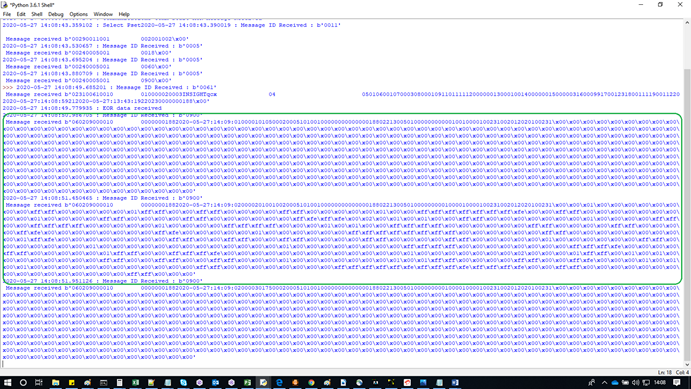This screenshot has height=389, width=691.
Task: Restore down the Python Shell window
Action: [x=660, y=5]
